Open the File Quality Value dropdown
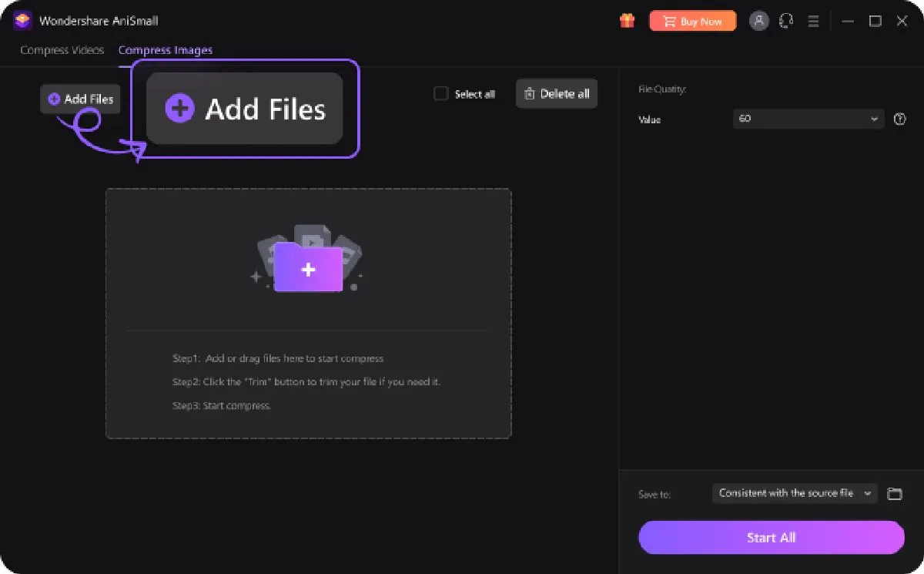 pyautogui.click(x=808, y=119)
